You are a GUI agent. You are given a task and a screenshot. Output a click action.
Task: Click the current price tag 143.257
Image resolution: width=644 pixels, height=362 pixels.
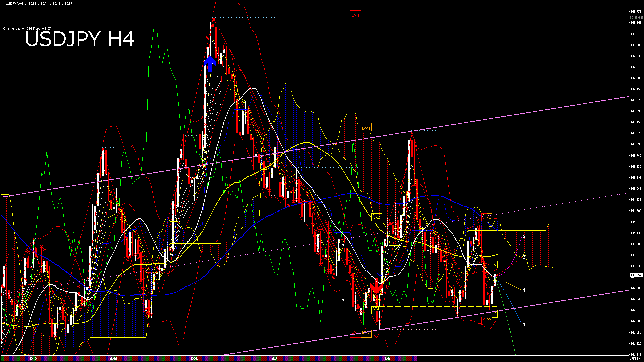(x=636, y=275)
